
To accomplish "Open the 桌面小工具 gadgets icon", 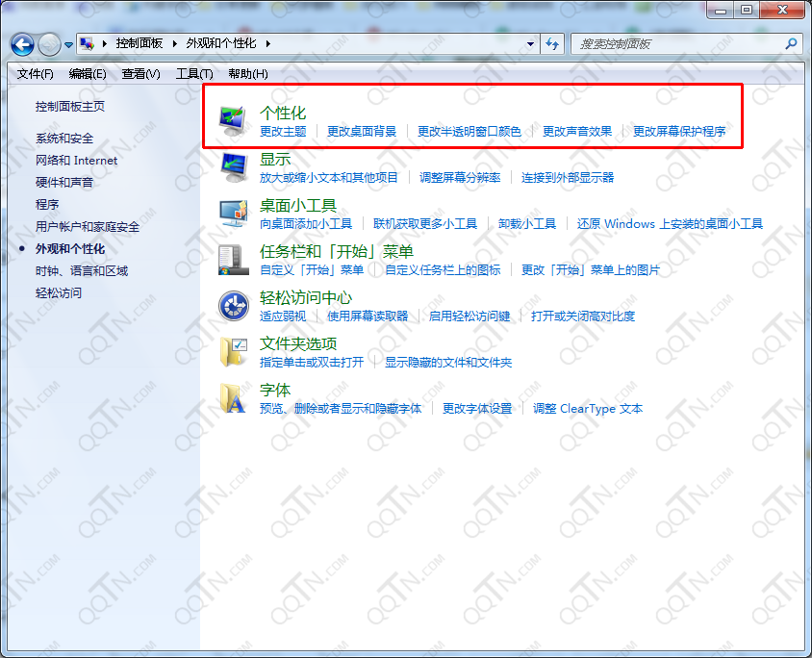I will [232, 212].
